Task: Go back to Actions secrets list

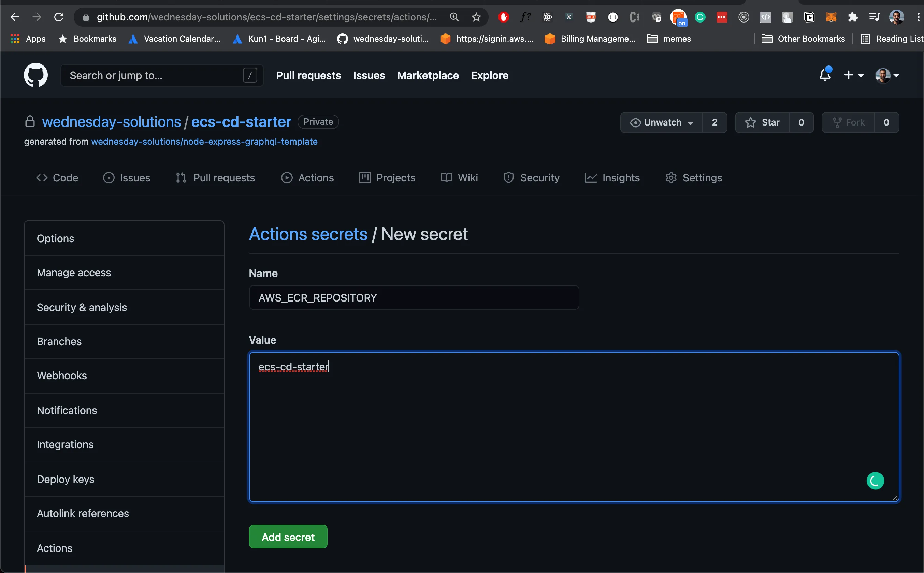Action: 308,234
